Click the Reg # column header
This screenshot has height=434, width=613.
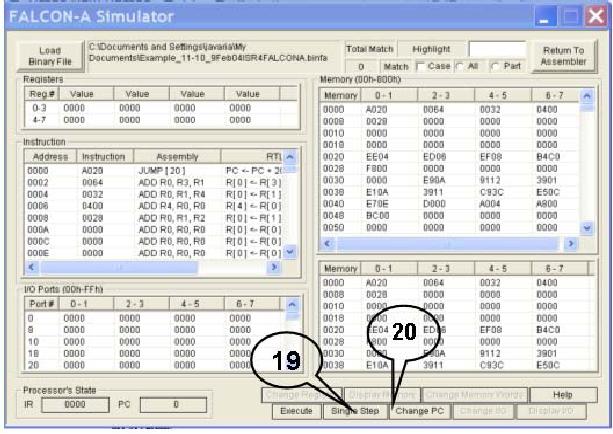[41, 94]
